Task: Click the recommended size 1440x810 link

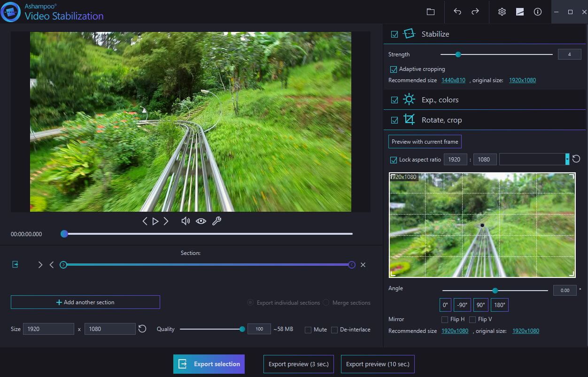Action: click(x=453, y=80)
